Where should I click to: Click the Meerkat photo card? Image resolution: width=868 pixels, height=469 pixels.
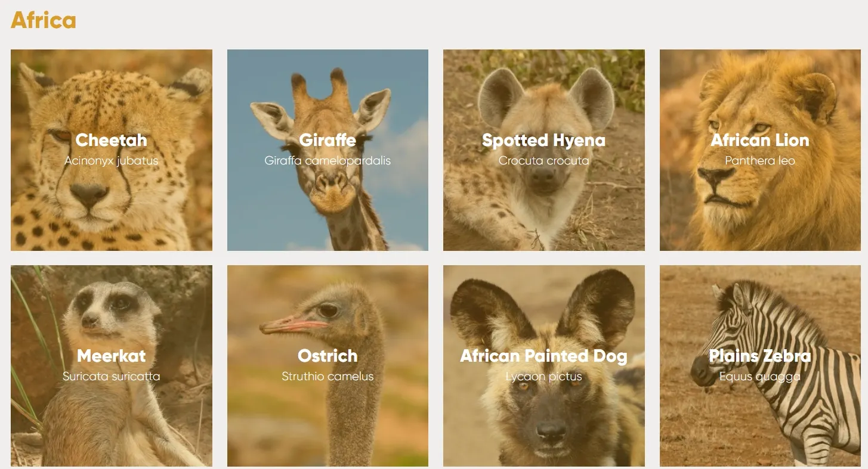coord(111,423)
